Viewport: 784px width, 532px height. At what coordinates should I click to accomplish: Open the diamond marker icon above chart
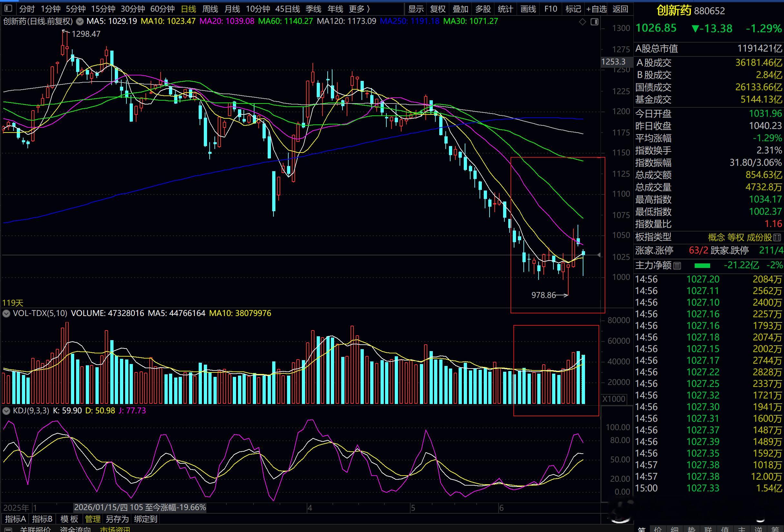(583, 22)
